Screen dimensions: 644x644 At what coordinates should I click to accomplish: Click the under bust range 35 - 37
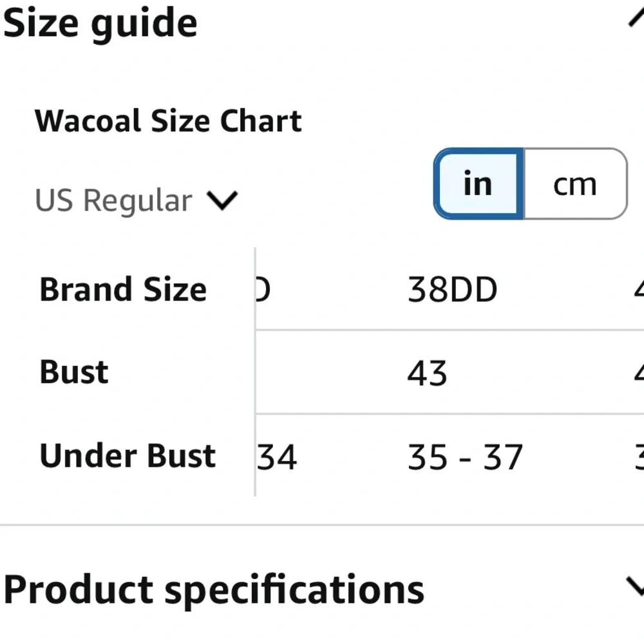click(x=464, y=457)
